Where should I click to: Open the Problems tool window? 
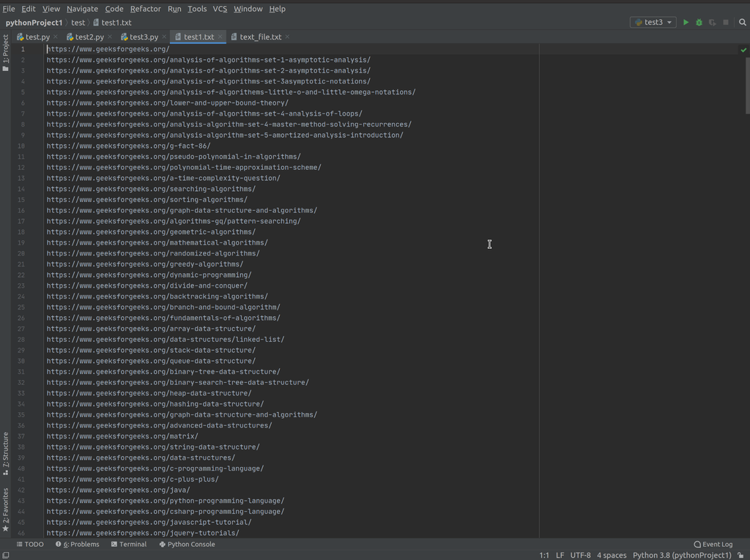(77, 544)
